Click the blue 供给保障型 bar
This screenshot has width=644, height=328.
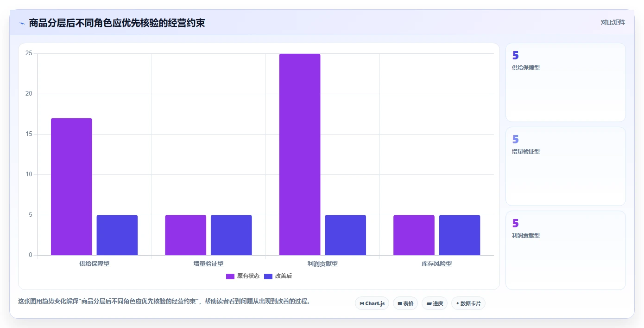(117, 235)
